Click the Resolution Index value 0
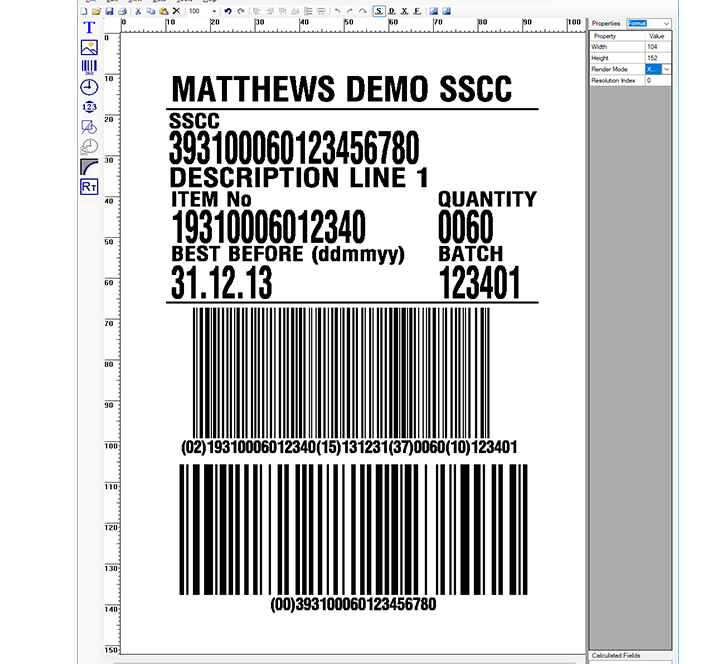The image size is (715, 664). tap(658, 81)
